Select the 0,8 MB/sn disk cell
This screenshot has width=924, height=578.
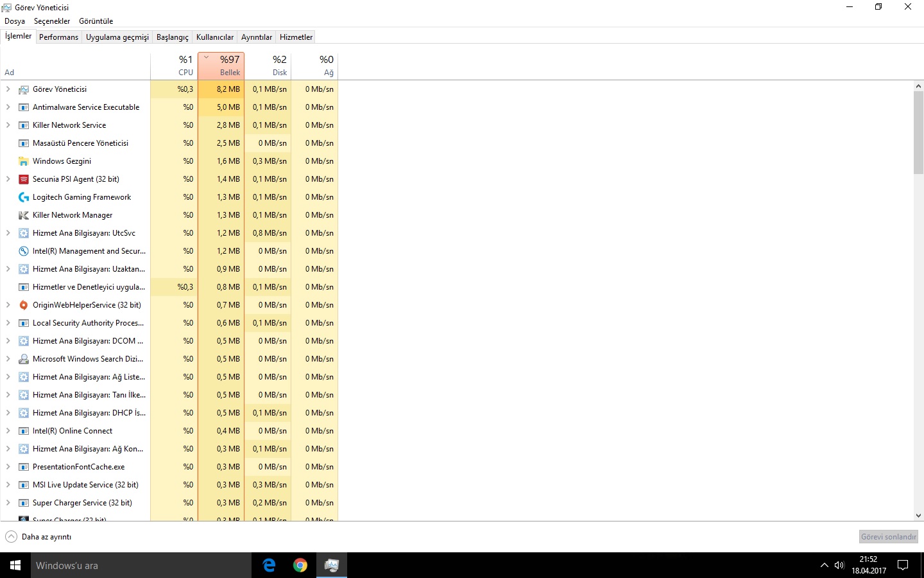click(268, 233)
